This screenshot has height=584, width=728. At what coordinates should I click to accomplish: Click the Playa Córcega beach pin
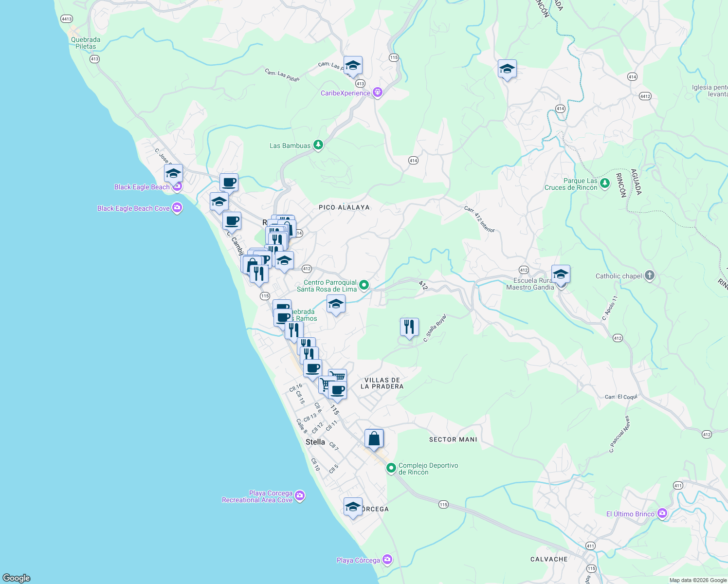point(387,559)
